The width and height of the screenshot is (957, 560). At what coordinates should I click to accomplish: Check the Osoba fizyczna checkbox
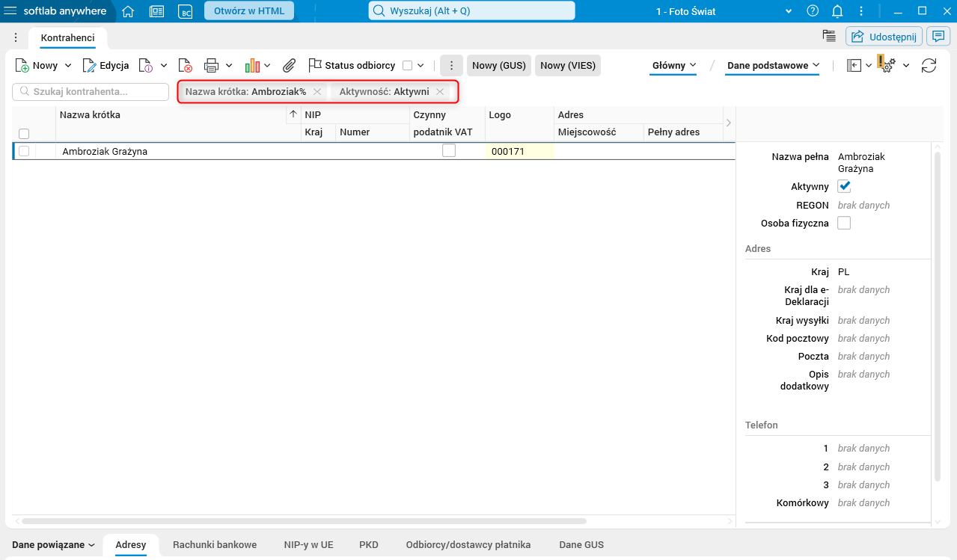tap(844, 223)
